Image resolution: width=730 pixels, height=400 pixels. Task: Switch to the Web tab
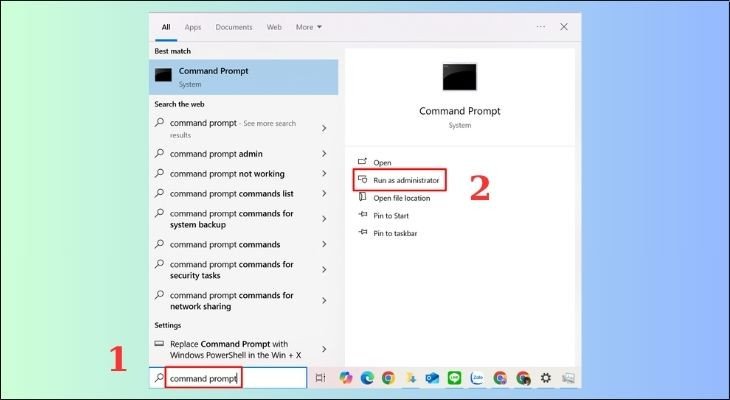pos(274,27)
